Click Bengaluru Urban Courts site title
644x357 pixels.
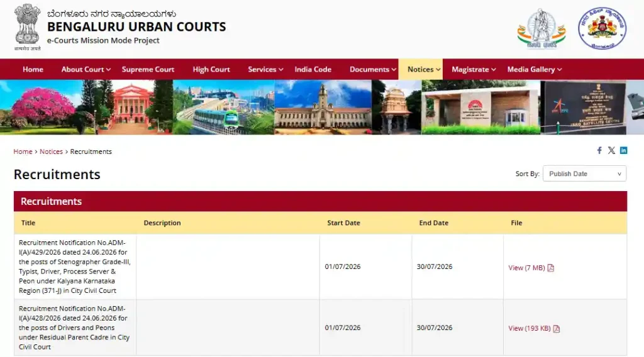pos(136,26)
